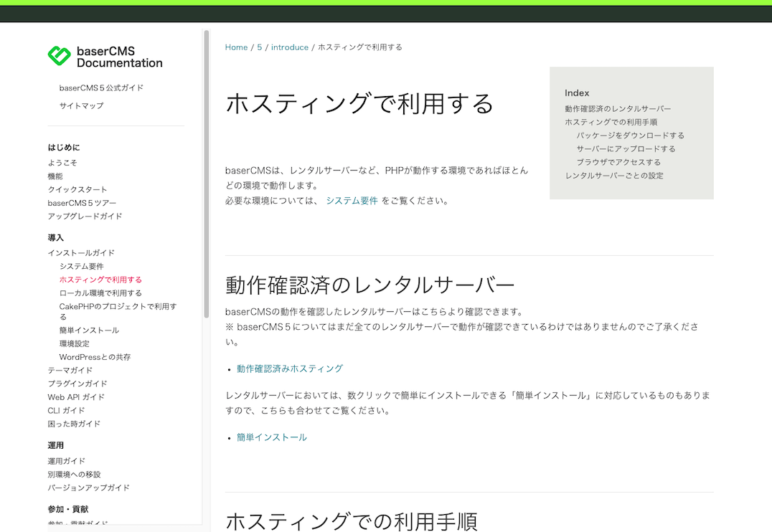This screenshot has height=532, width=772.
Task: Open Web API ガイド sidebar item
Action: 76,397
